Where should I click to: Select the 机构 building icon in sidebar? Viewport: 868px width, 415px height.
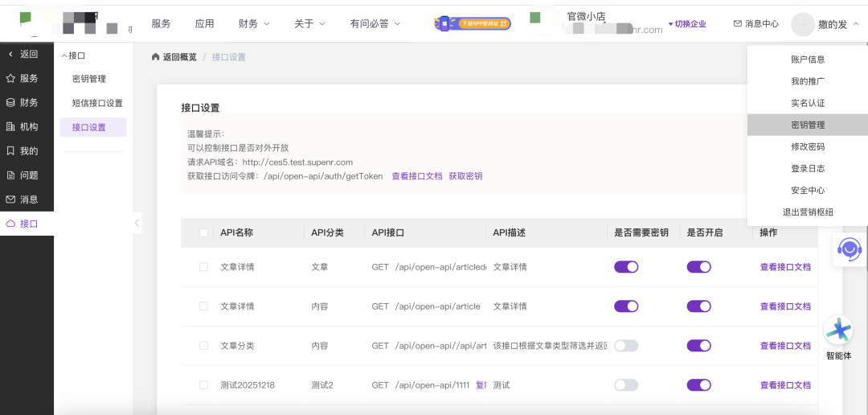coord(10,127)
